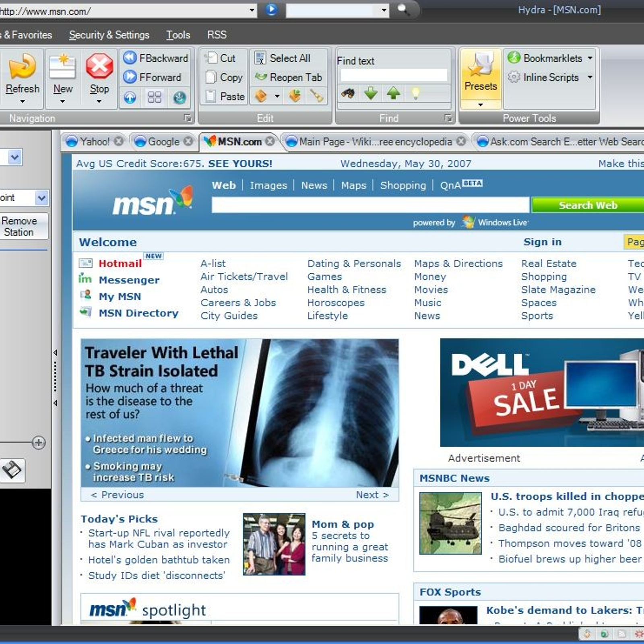Click the green down-arrow find next icon
644x644 pixels.
(371, 93)
